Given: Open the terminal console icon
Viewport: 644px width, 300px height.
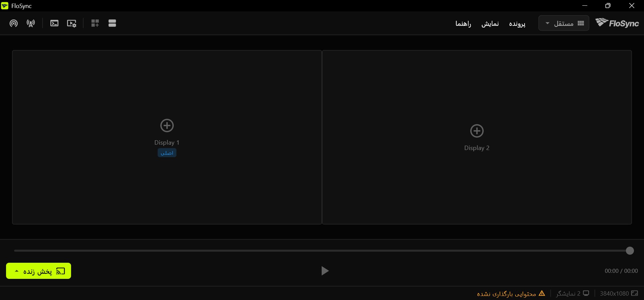Looking at the screenshot, I should 54,23.
